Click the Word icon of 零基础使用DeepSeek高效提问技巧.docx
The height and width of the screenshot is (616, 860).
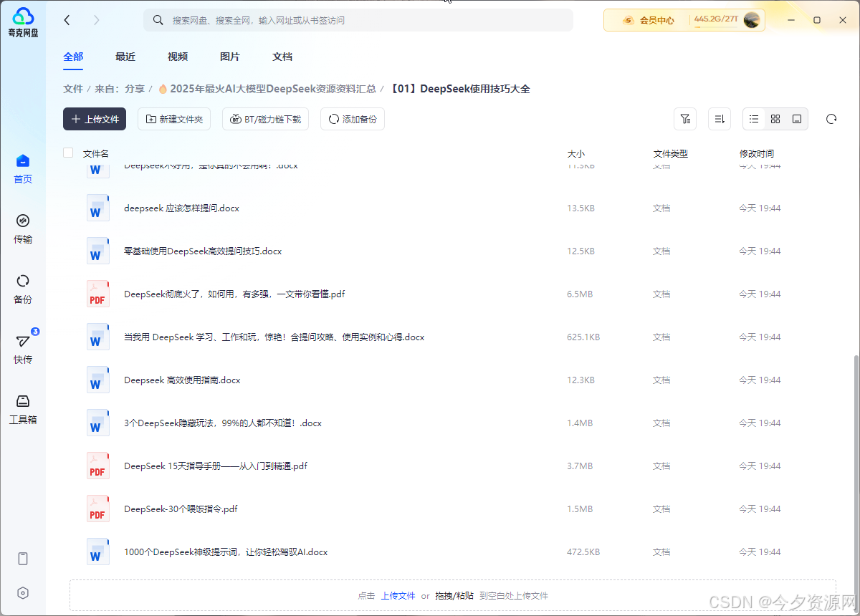pos(98,251)
